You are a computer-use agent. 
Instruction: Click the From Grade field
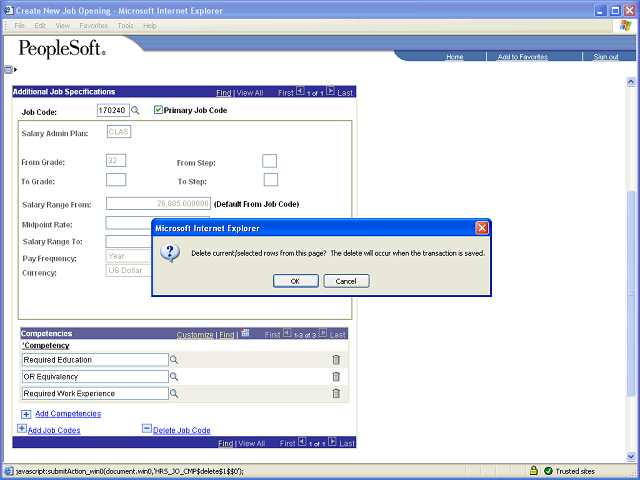pyautogui.click(x=116, y=160)
